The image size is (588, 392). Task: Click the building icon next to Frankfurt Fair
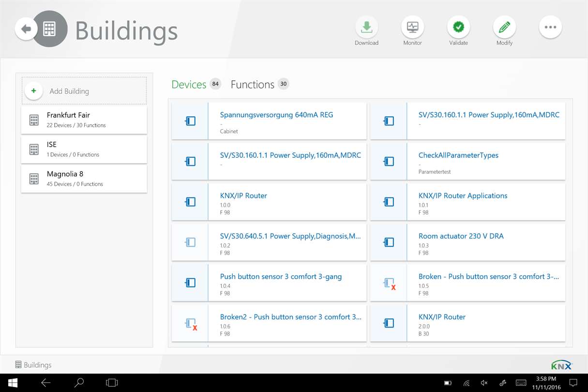coord(34,120)
